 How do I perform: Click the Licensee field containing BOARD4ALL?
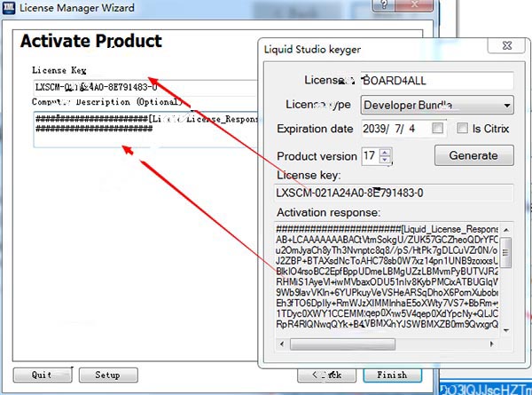[x=437, y=81]
